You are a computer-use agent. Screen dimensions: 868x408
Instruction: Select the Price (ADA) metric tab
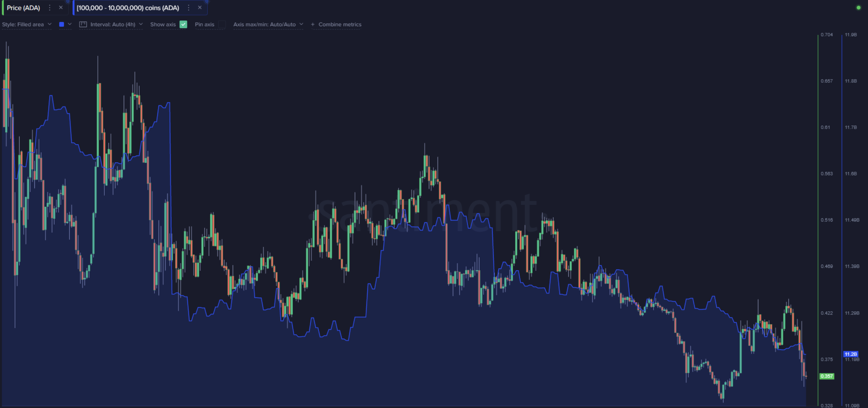coord(23,7)
